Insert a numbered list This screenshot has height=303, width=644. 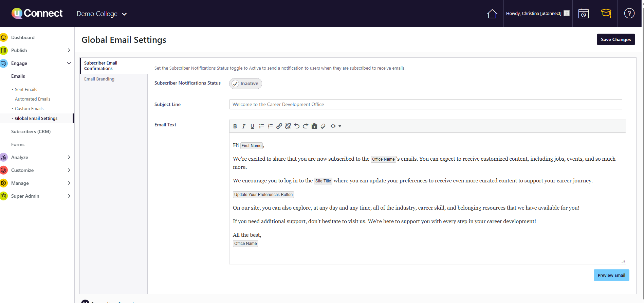pyautogui.click(x=270, y=126)
